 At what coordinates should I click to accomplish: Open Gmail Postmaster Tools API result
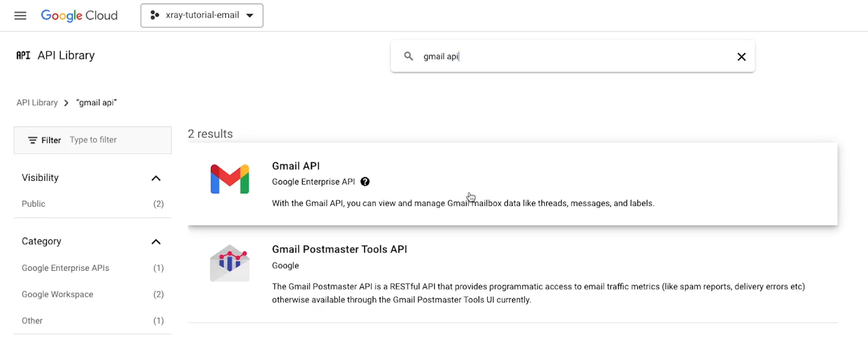340,249
